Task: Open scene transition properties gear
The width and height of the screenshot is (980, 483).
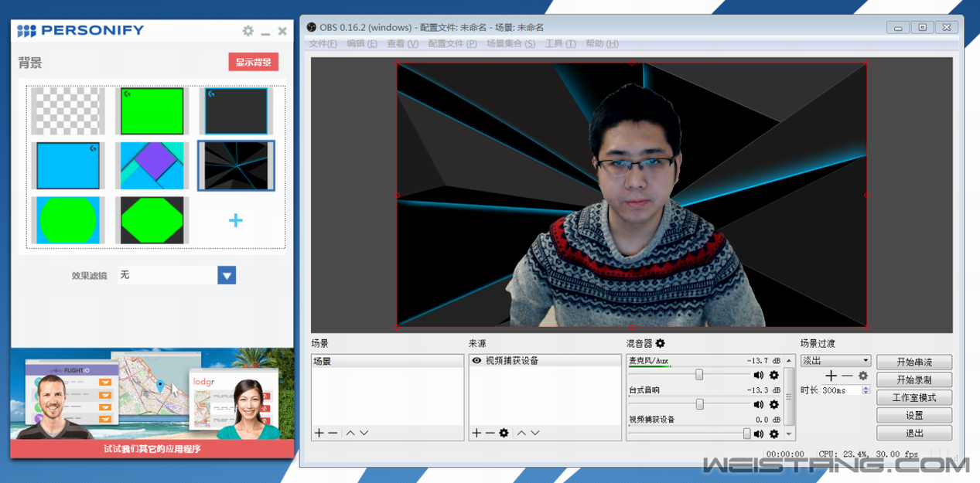Action: coord(863,376)
